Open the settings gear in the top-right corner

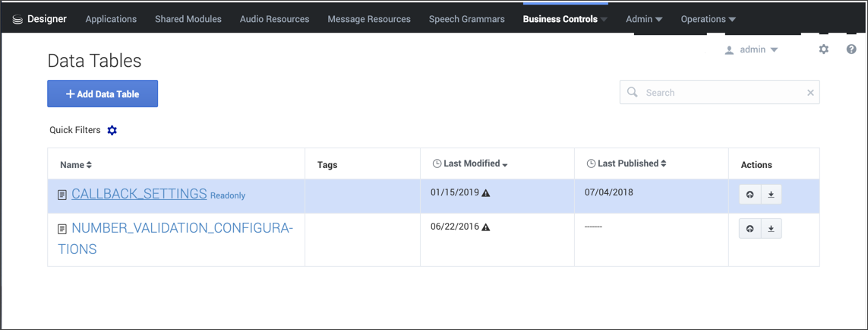pos(824,49)
